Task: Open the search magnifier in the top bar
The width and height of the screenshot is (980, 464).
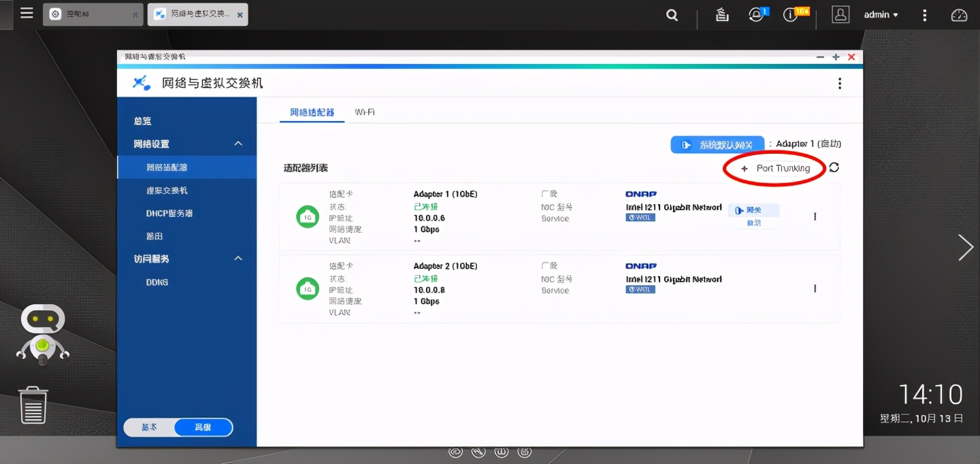Action: coord(672,15)
